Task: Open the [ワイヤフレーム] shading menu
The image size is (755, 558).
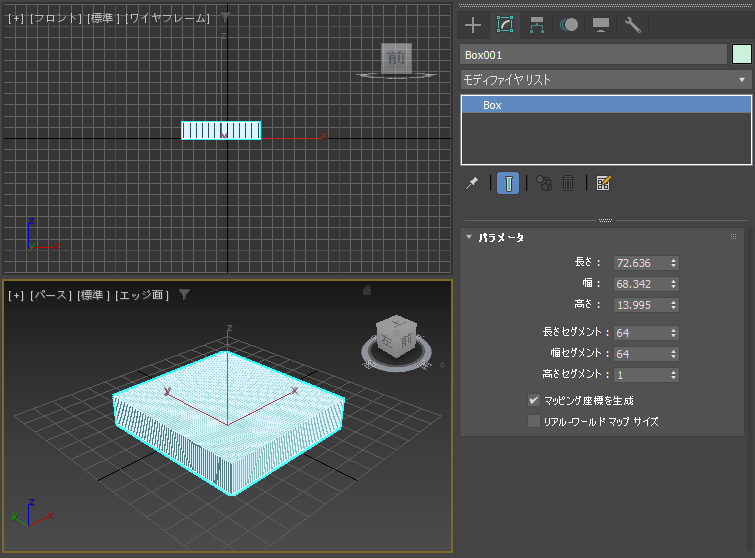Action: [168, 18]
